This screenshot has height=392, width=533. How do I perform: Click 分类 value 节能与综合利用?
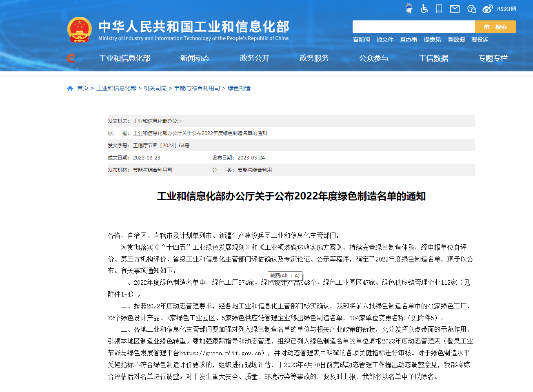pyautogui.click(x=255, y=170)
